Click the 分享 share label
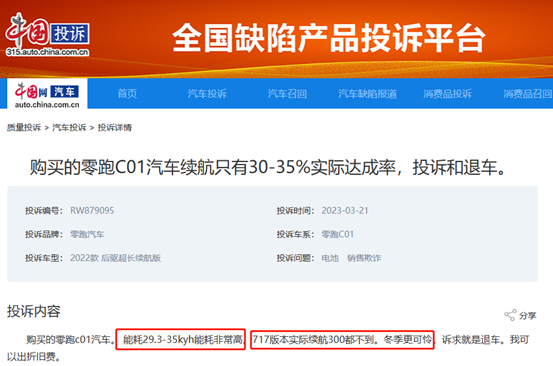This screenshot has width=553, height=366. (x=528, y=316)
